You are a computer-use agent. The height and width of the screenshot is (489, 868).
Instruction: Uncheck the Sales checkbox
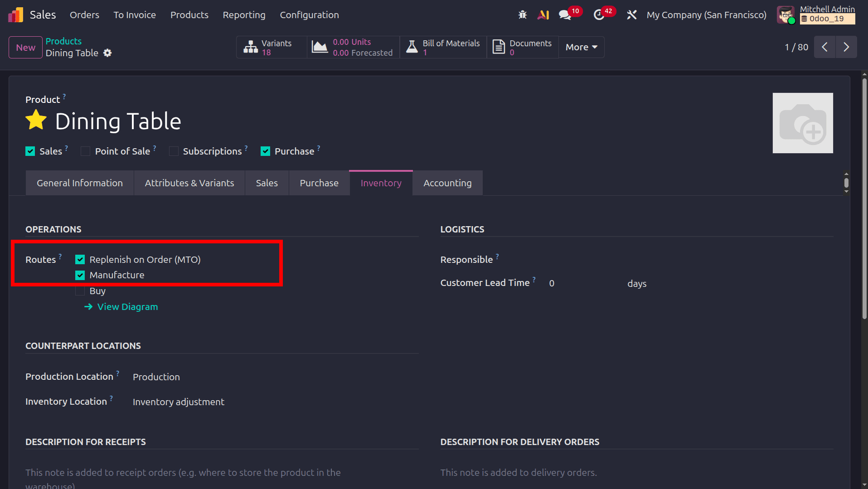tap(30, 151)
